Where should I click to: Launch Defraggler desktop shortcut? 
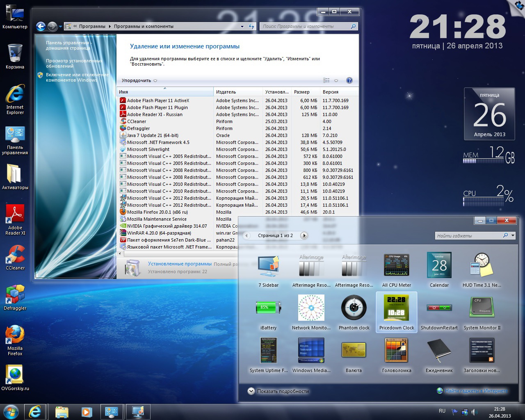point(15,298)
